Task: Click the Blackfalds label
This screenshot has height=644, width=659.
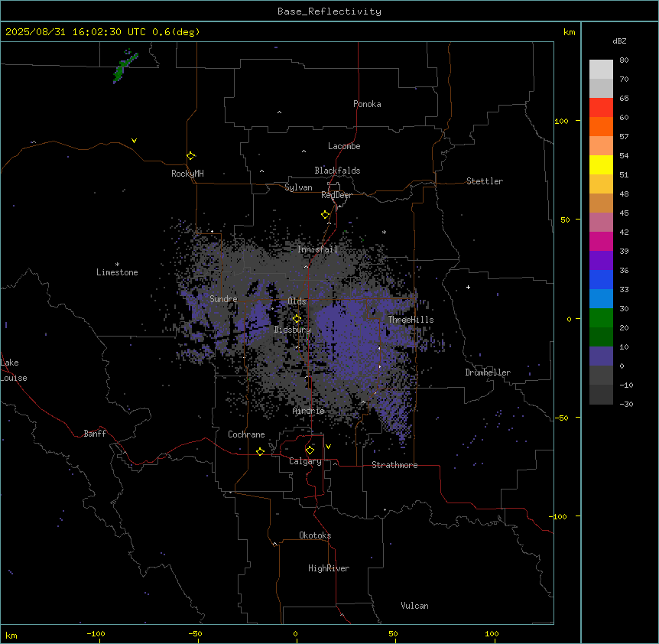Action: coord(337,171)
